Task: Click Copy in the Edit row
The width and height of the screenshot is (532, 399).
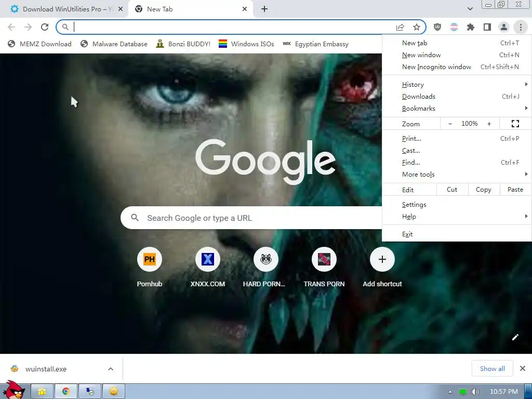Action: [484, 190]
